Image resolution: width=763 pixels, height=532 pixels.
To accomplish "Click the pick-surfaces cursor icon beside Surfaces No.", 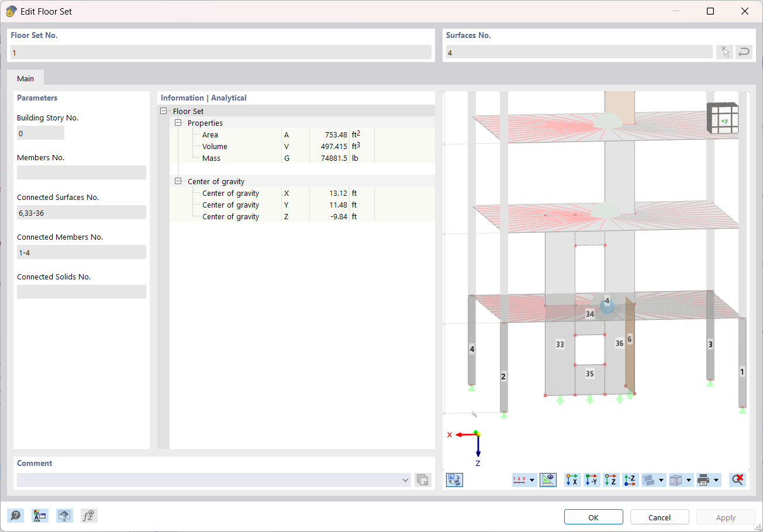I will (725, 52).
